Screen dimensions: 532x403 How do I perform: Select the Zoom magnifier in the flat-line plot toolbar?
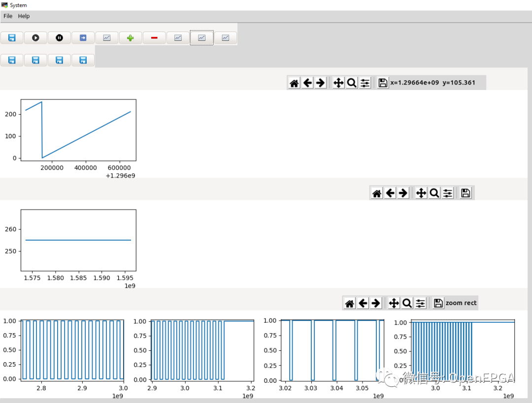point(434,193)
